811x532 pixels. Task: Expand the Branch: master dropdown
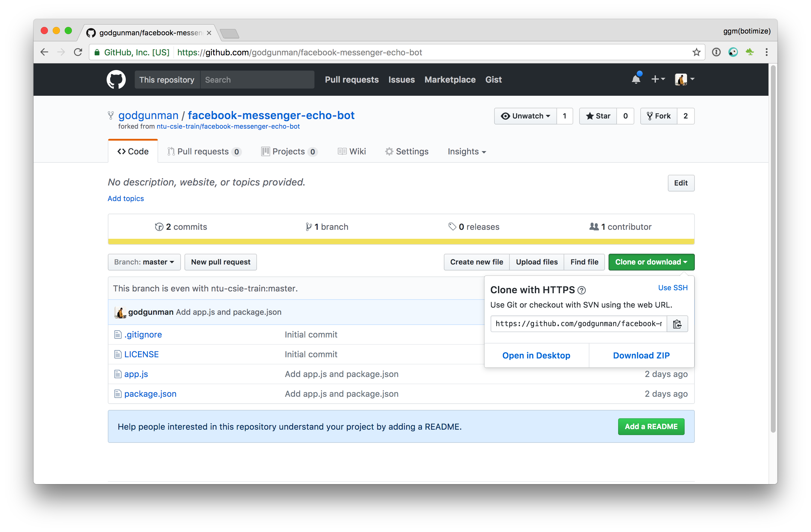click(144, 262)
